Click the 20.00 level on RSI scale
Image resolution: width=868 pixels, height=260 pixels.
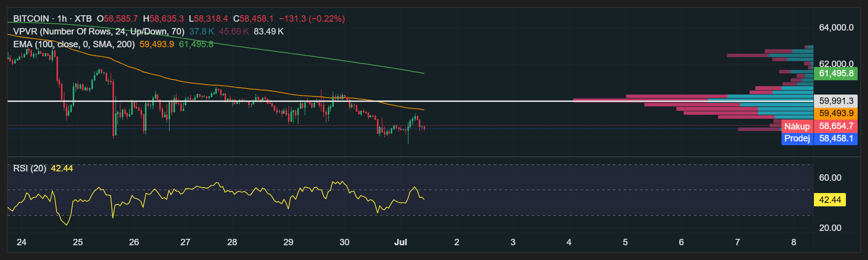[830, 228]
